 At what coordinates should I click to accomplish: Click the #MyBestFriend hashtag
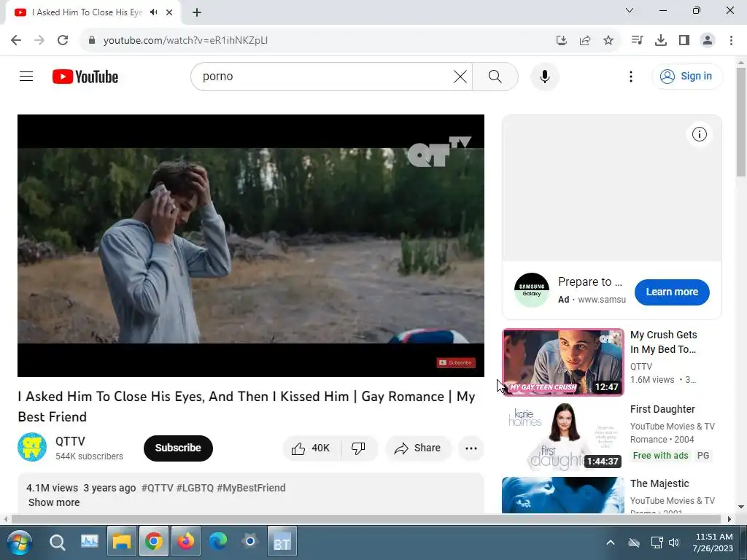point(251,488)
